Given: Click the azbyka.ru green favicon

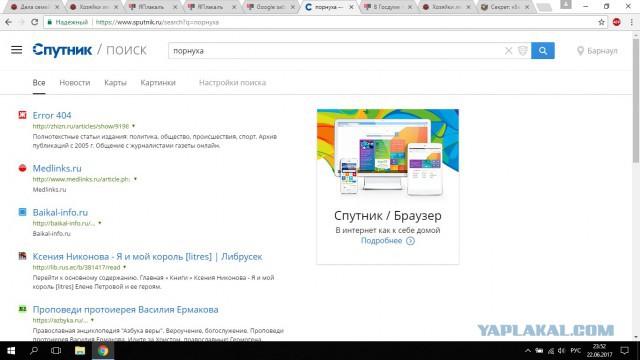Looking at the screenshot, I should pyautogui.click(x=22, y=309).
